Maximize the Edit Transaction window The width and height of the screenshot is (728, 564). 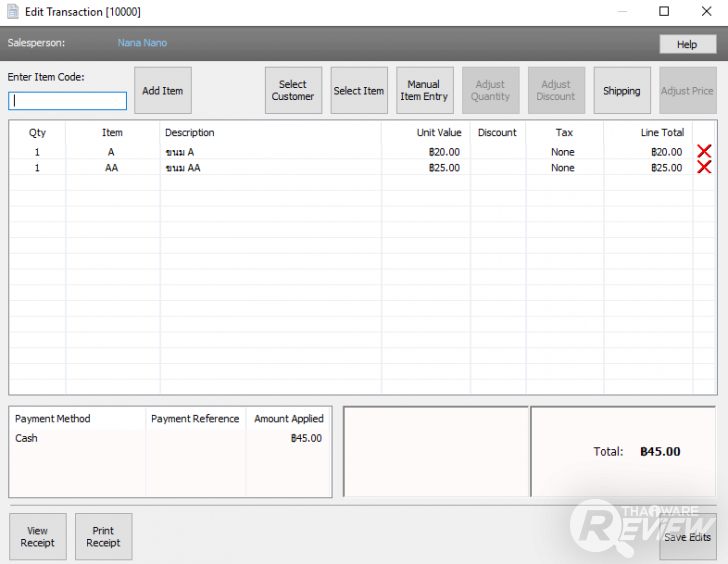(664, 11)
